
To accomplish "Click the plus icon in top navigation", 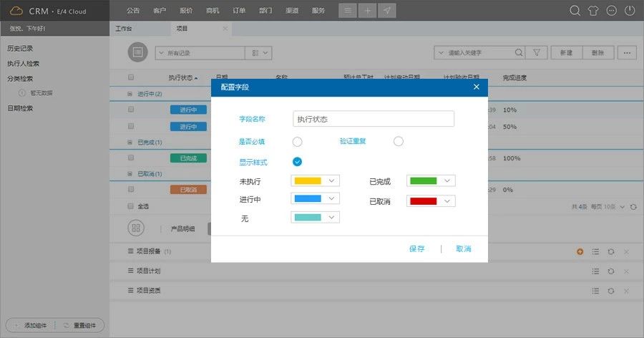I will pos(367,11).
